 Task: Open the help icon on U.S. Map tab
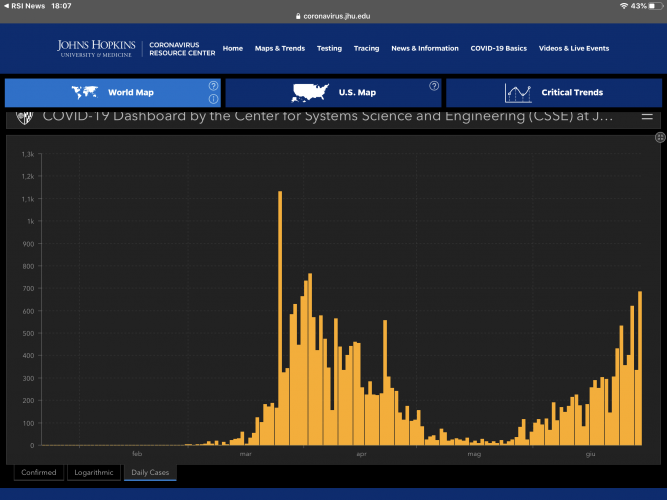point(433,86)
